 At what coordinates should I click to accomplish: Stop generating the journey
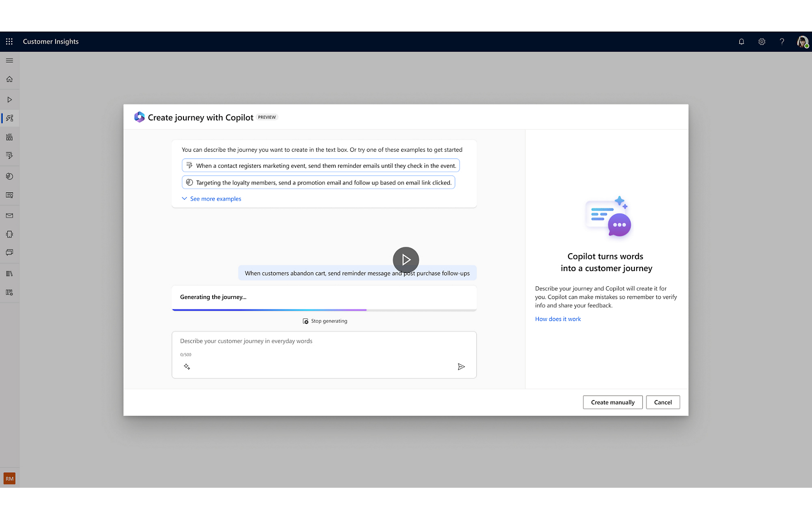click(x=325, y=321)
